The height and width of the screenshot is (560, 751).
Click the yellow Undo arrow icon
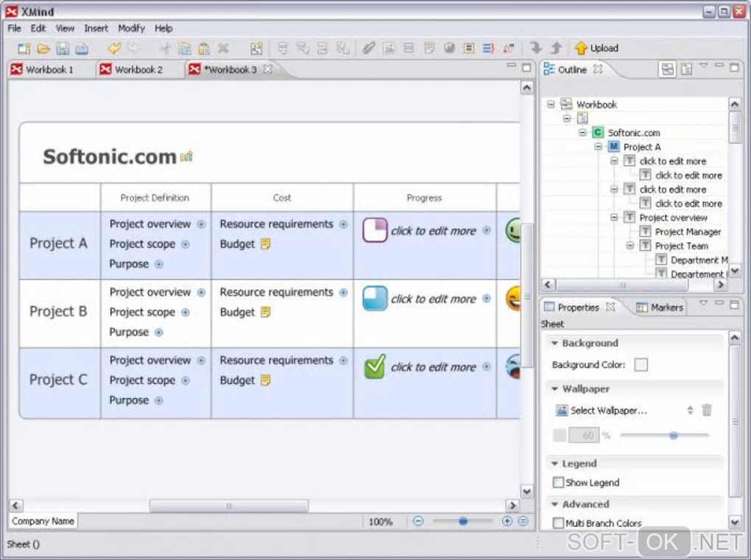pos(114,48)
